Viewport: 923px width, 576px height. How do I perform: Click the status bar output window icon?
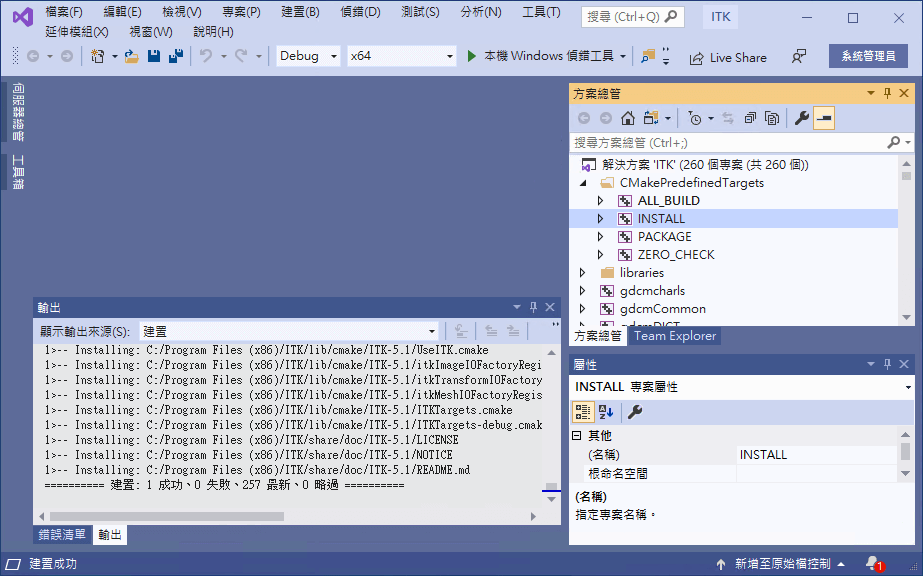pyautogui.click(x=13, y=564)
